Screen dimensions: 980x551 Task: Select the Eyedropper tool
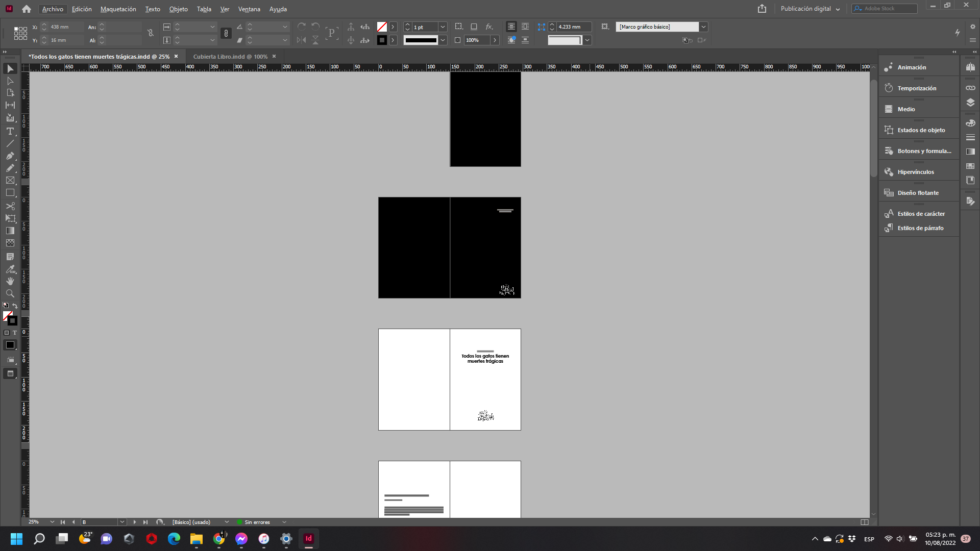click(10, 269)
